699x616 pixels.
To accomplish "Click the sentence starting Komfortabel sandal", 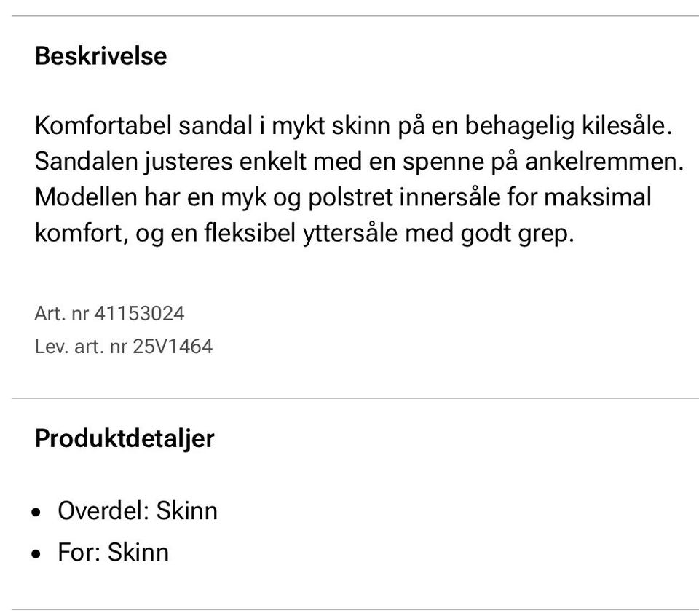I will point(351,125).
